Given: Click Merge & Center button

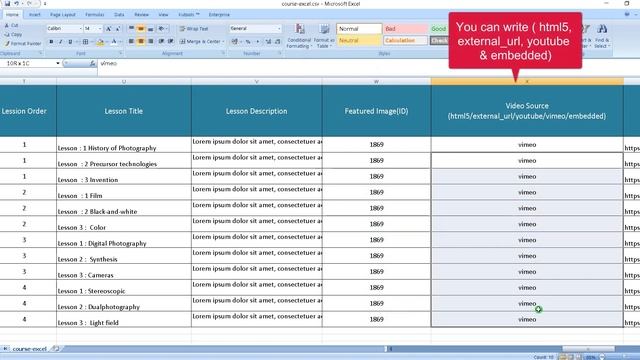Looking at the screenshot, I should tap(200, 41).
